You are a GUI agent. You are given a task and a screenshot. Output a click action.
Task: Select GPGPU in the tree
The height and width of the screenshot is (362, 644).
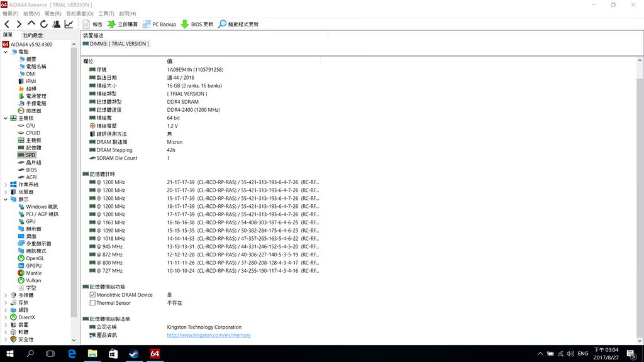pyautogui.click(x=34, y=266)
